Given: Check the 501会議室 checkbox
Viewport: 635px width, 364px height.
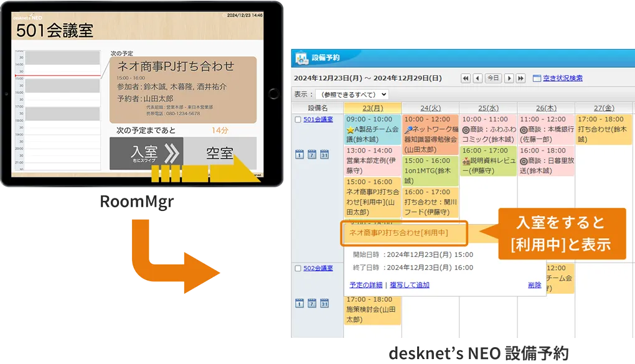Looking at the screenshot, I should pos(298,119).
